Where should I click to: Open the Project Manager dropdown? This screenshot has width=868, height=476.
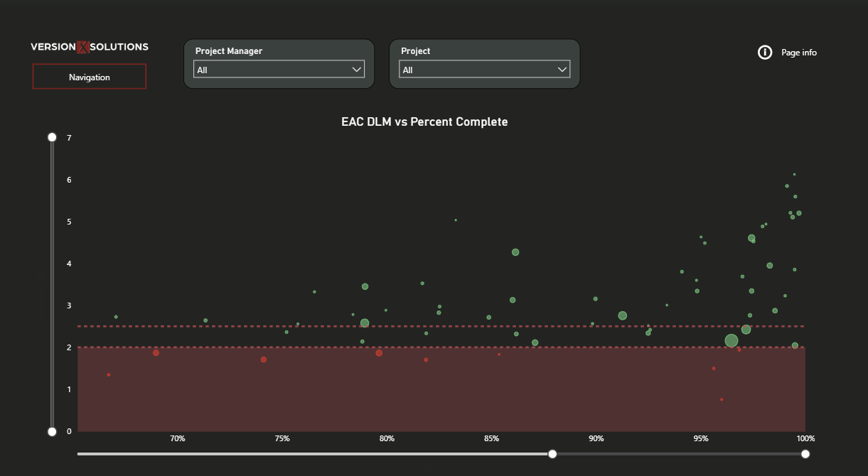pyautogui.click(x=279, y=70)
